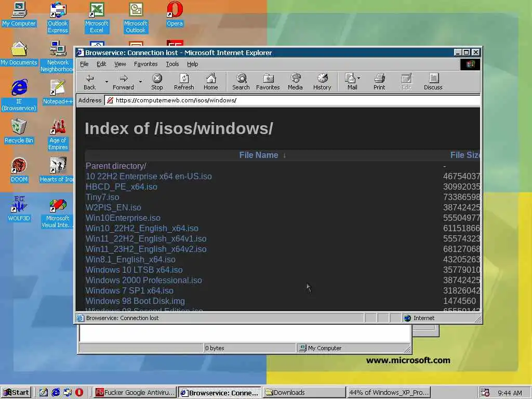Open the Parent directory link
Viewport: 532px width, 399px height.
point(116,166)
